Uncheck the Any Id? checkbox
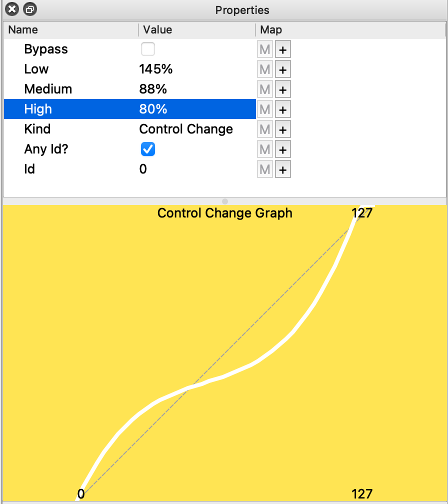Screen dimensions: 448x504 coord(148,149)
